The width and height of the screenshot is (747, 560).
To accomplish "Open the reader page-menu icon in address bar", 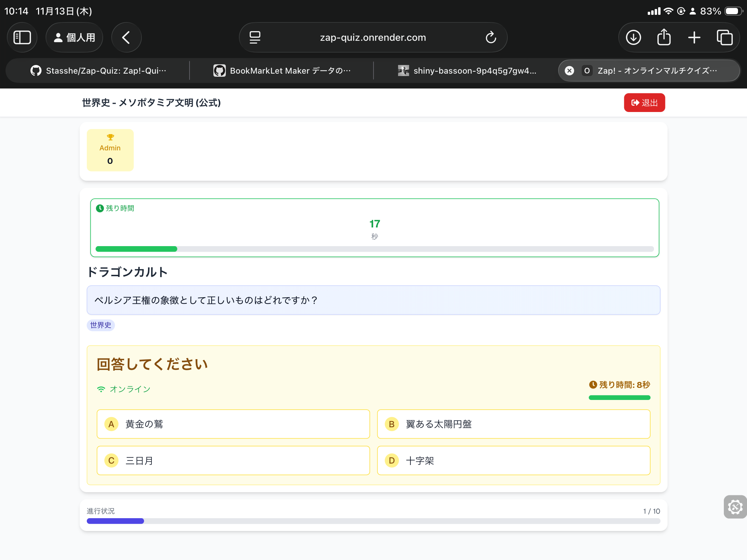I will pyautogui.click(x=255, y=37).
